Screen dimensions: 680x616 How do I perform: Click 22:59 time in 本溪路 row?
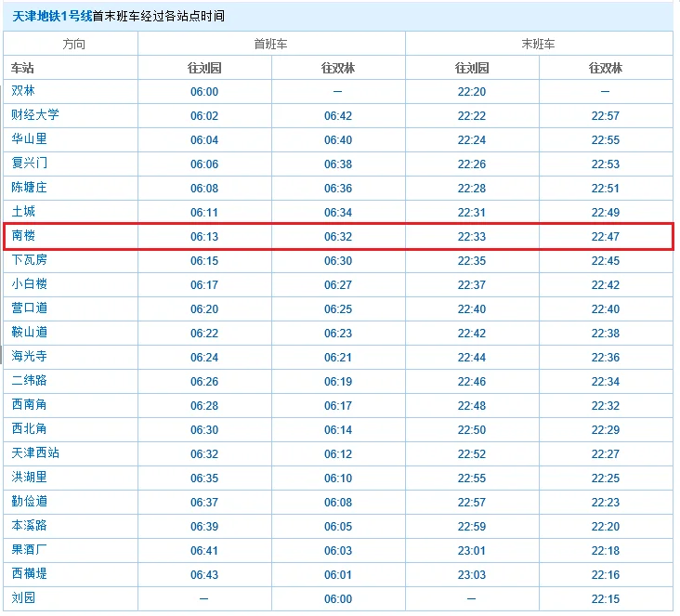pos(472,527)
